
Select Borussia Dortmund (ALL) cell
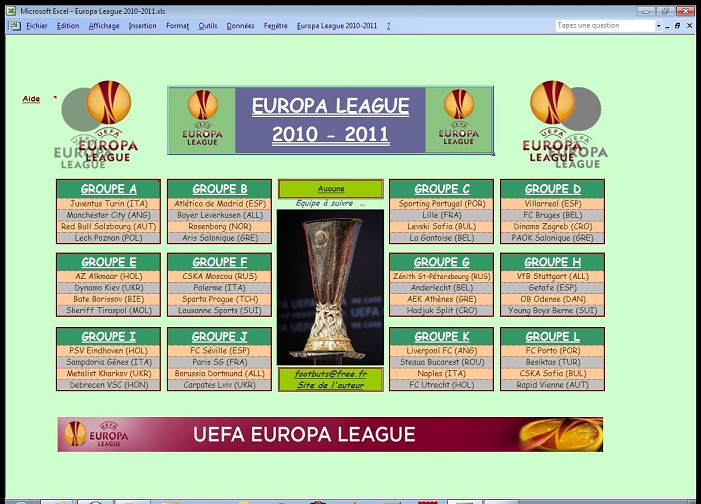[x=220, y=373]
